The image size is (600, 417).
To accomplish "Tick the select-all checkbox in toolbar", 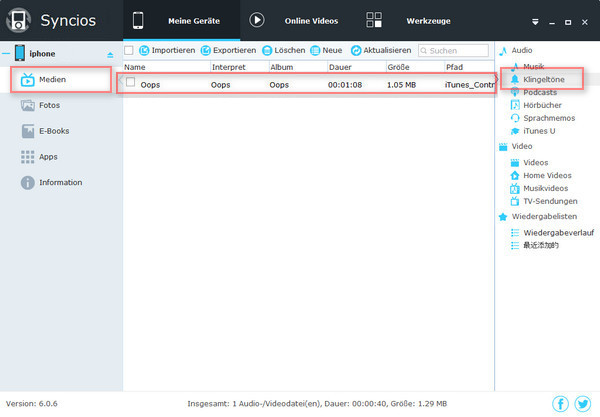I will point(128,50).
